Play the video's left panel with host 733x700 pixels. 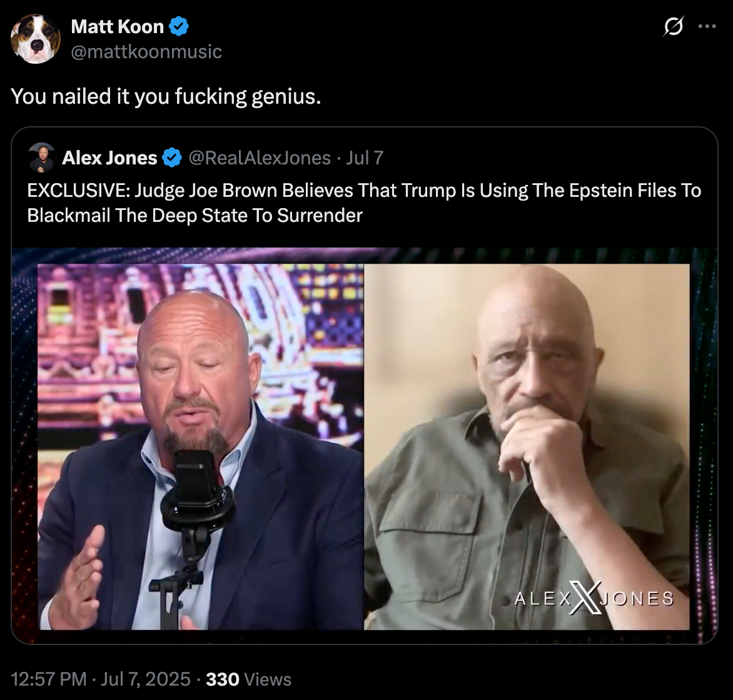pyautogui.click(x=201, y=447)
